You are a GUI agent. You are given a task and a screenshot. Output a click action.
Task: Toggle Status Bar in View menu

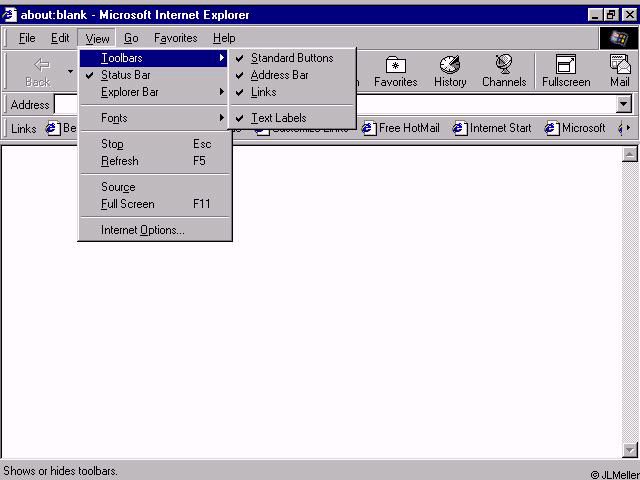(x=154, y=75)
